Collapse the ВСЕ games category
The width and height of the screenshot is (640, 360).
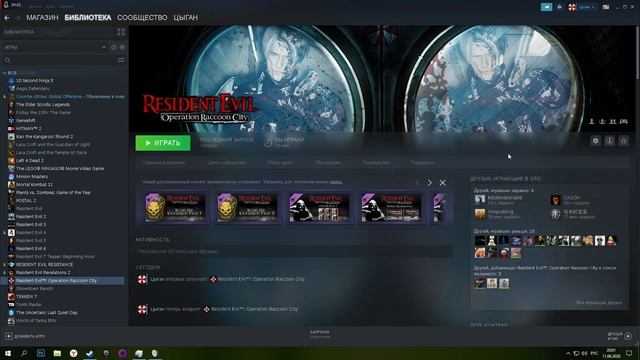point(4,73)
